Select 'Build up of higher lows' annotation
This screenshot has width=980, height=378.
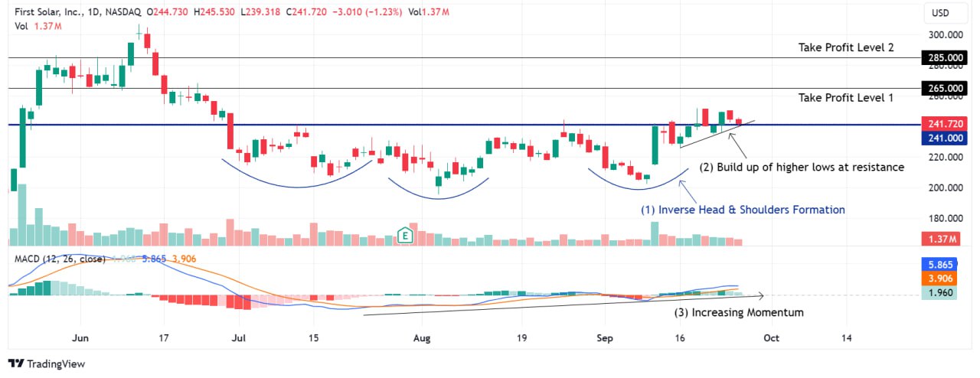tap(802, 167)
